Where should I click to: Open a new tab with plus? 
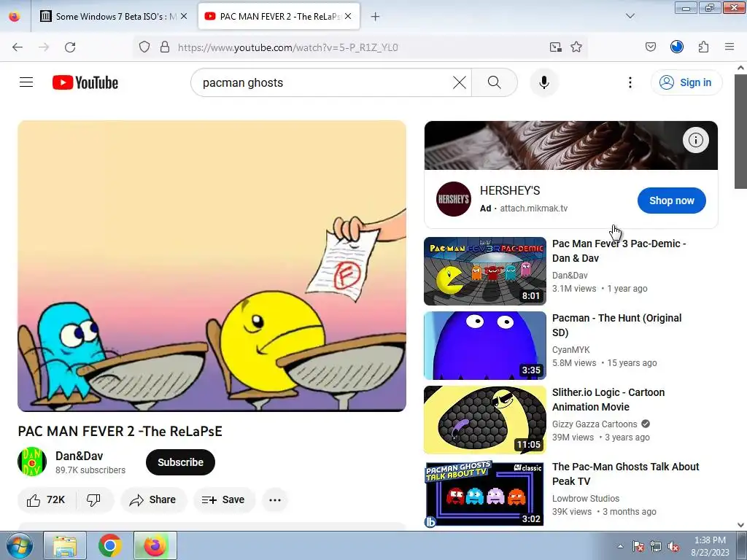tap(376, 17)
